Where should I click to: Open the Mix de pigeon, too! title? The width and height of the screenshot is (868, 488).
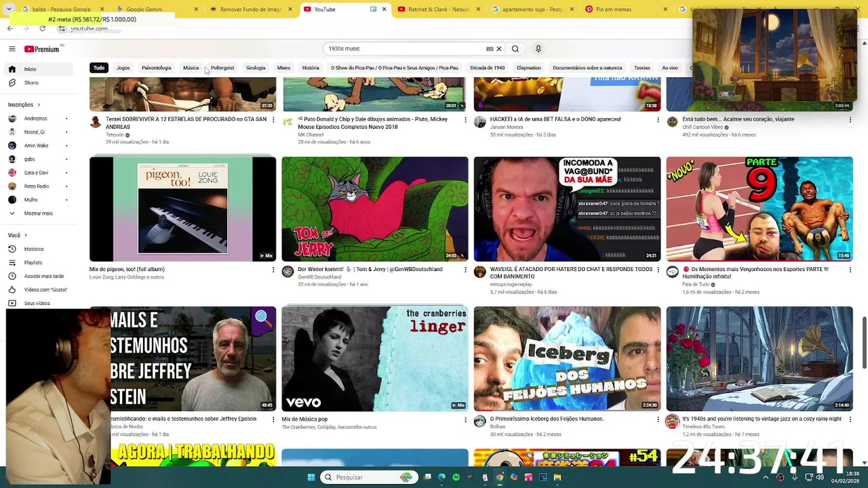[127, 270]
